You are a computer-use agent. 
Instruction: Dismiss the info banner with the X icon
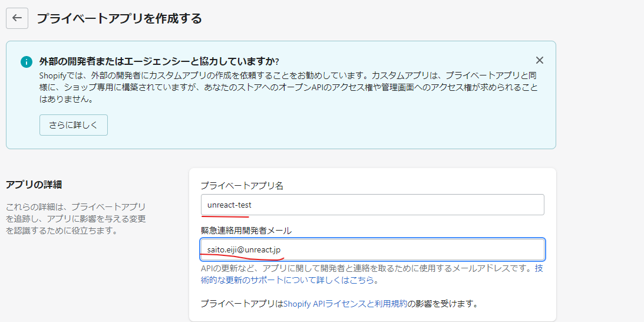[539, 61]
